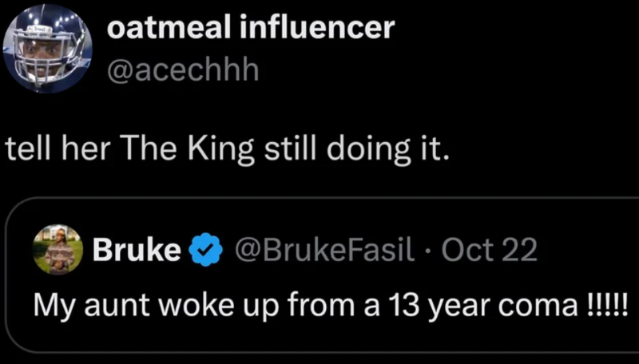The width and height of the screenshot is (639, 364).
Task: Click Bruke's small avatar in quoted tweet
Action: [x=58, y=251]
